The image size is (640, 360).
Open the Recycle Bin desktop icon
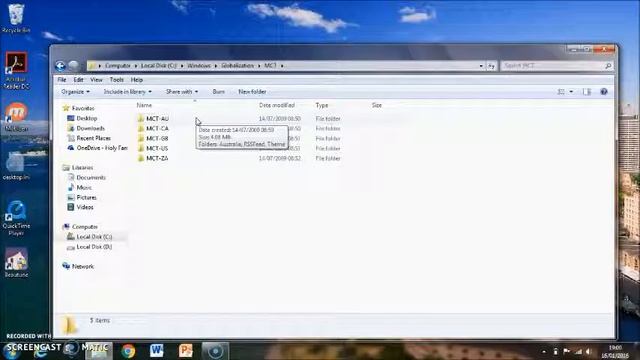[x=16, y=18]
